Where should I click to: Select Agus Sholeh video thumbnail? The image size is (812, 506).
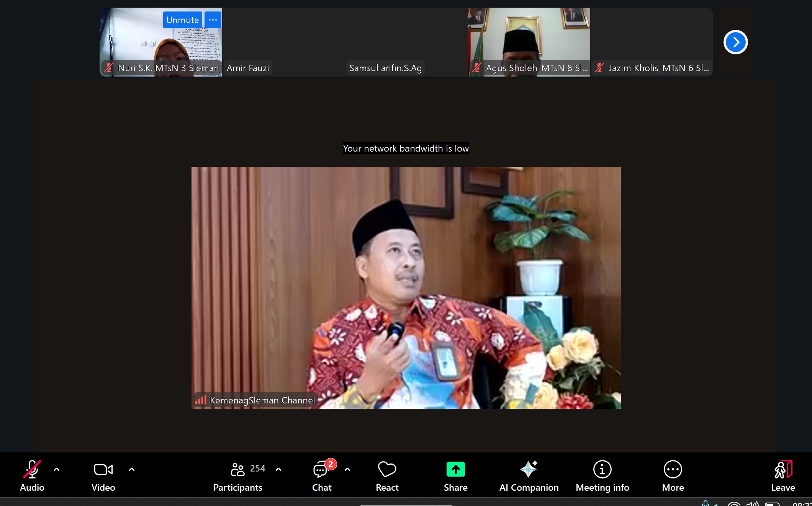coord(529,38)
